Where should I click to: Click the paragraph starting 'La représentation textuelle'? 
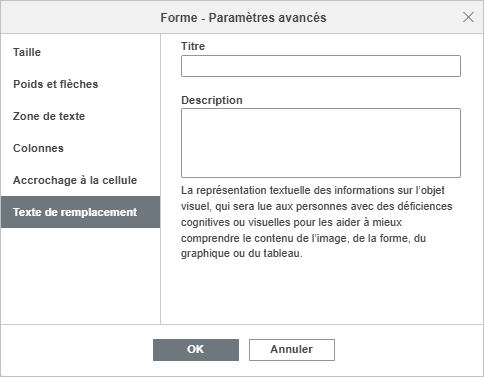coord(317,222)
